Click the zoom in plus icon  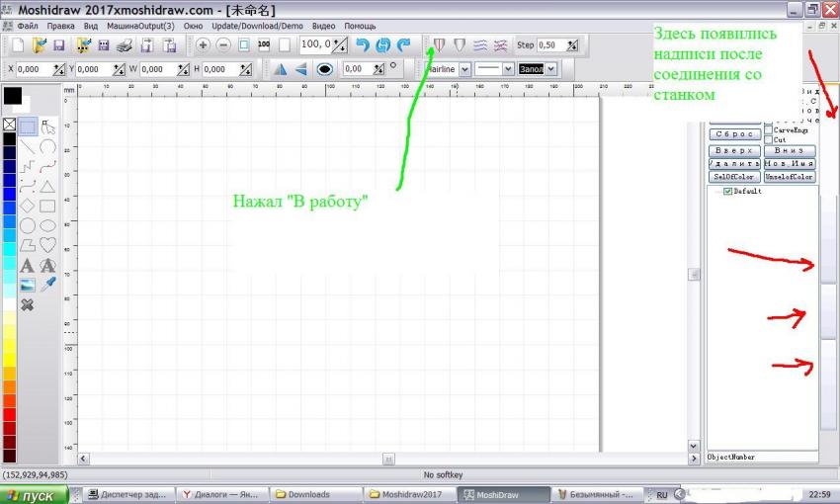click(x=203, y=45)
